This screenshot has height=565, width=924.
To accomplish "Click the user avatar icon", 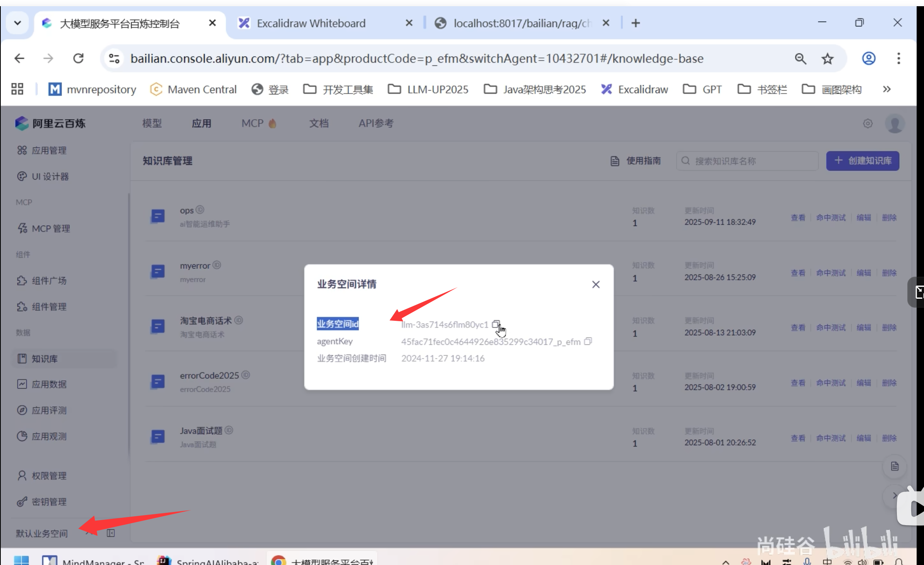I will tap(895, 124).
